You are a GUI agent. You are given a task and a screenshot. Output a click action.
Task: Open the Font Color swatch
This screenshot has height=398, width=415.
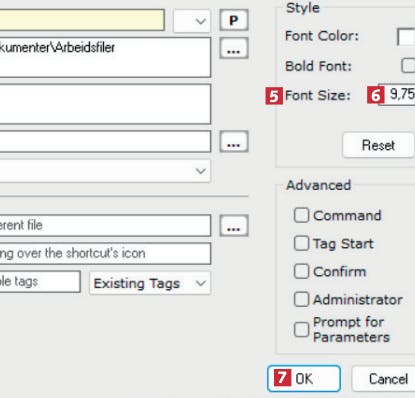pos(406,36)
